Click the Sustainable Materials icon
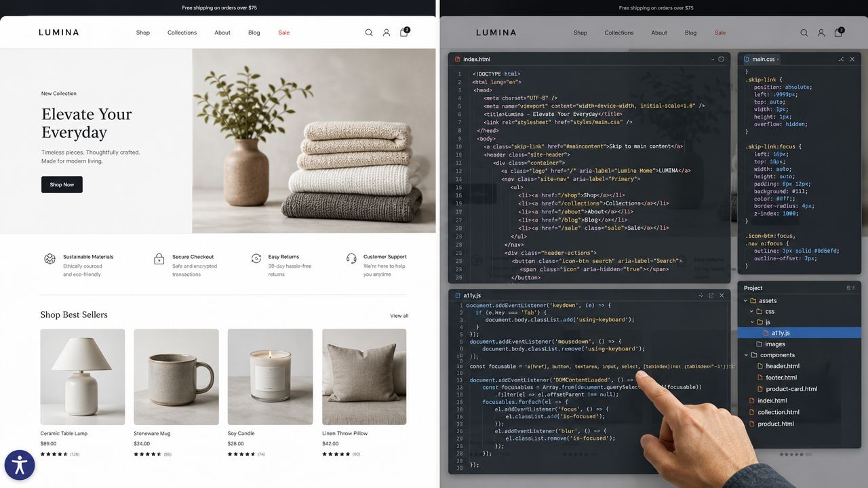The width and height of the screenshot is (868, 488). (x=50, y=259)
